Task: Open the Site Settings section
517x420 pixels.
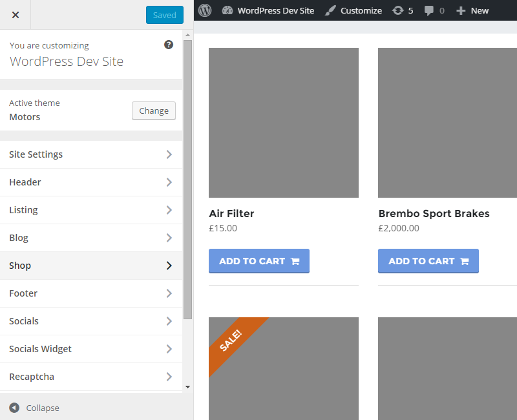Action: [91, 154]
